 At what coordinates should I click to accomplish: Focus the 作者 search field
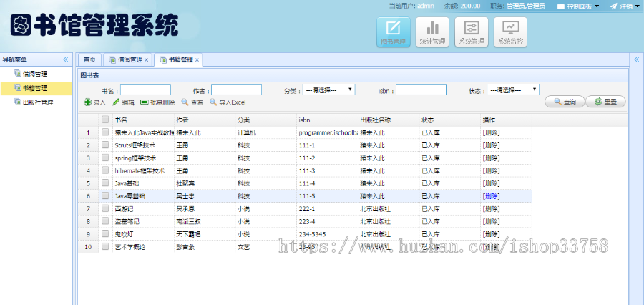237,90
